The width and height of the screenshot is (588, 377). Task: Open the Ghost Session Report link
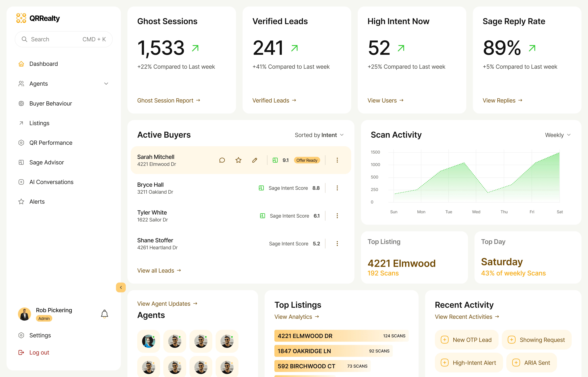[169, 100]
